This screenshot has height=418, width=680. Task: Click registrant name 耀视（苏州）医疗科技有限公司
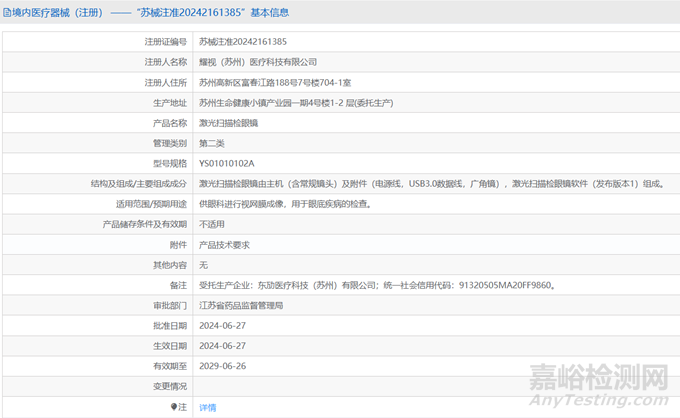tap(258, 62)
